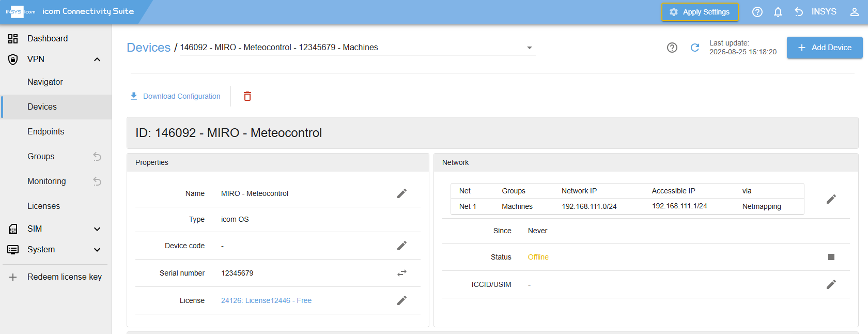Screen dimensions: 868x334
Task: Click the Never since value
Action: coord(537,231)
